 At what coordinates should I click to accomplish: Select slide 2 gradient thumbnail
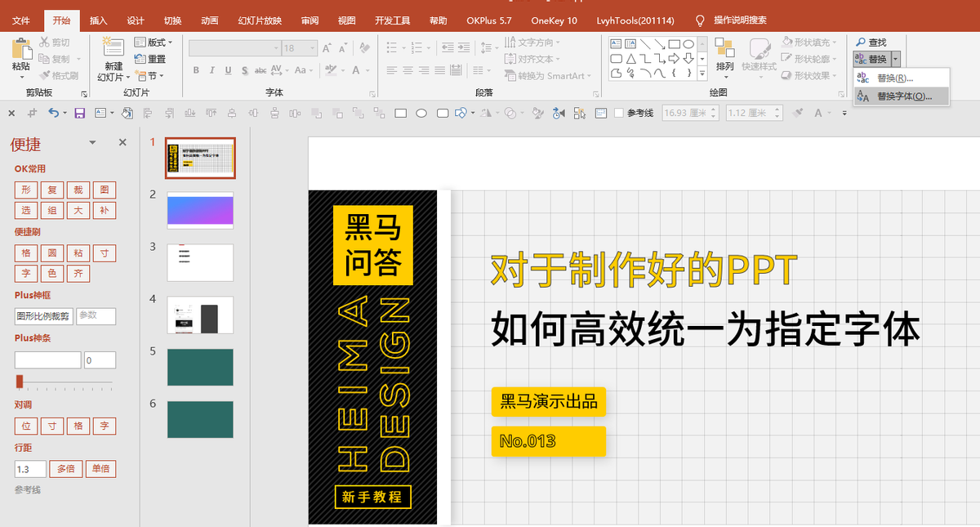(200, 210)
